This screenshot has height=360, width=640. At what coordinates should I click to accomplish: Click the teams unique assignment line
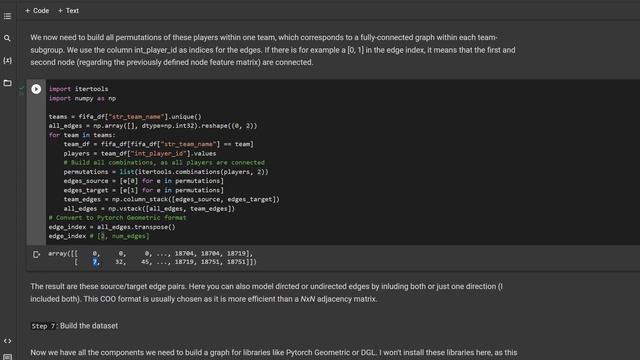[125, 117]
